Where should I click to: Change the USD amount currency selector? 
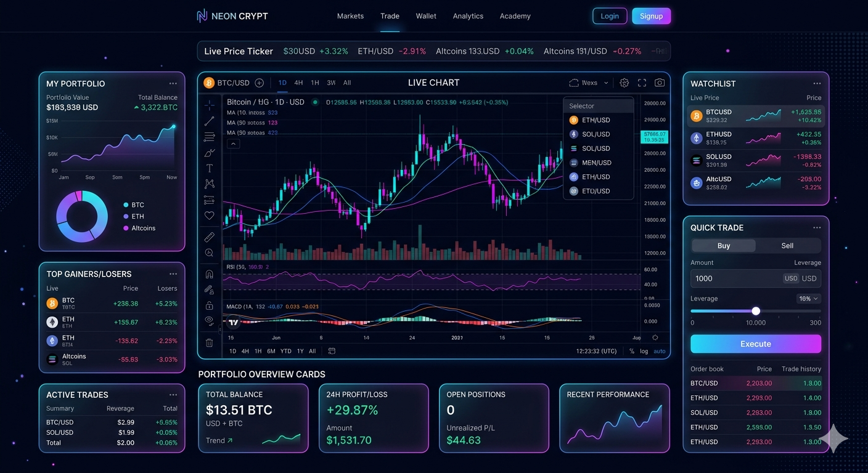(x=791, y=278)
